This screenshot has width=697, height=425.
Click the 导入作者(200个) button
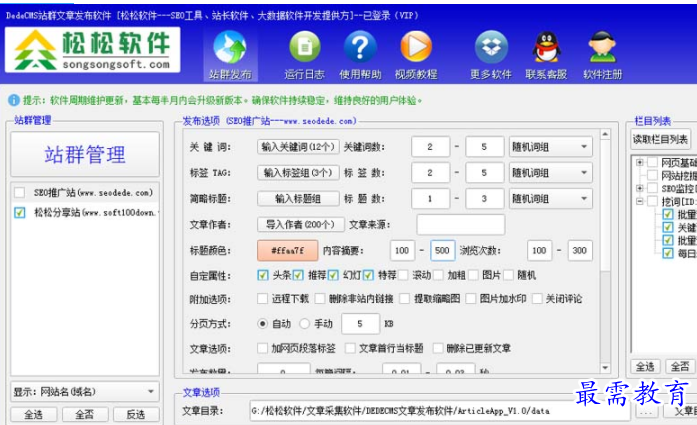(x=300, y=225)
